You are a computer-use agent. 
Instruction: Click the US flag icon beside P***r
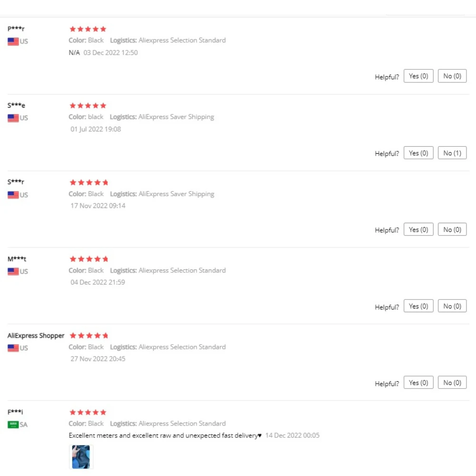13,41
